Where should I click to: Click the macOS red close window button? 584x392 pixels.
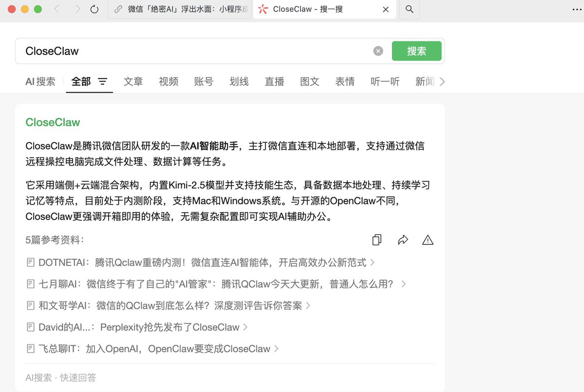[12, 9]
